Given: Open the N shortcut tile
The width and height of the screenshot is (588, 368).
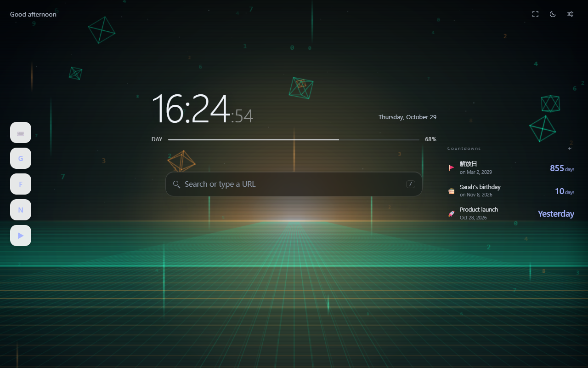Looking at the screenshot, I should click(21, 210).
